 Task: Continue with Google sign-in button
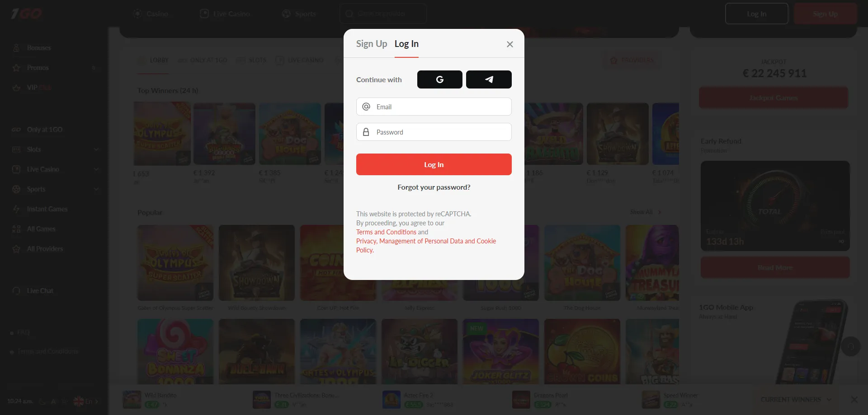pos(439,79)
